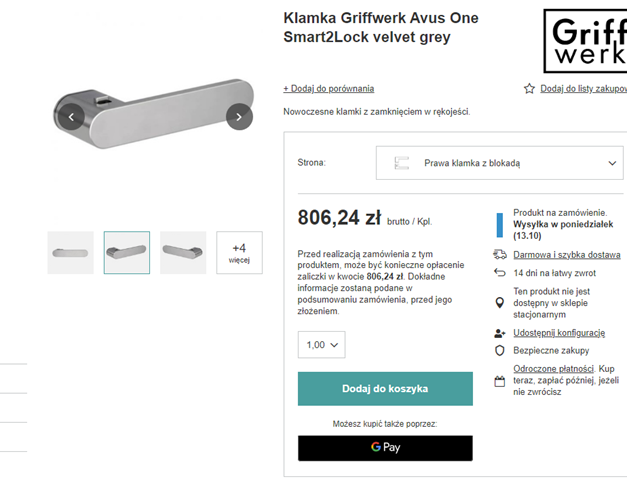This screenshot has height=479, width=627.
Task: Pay with the Google Pay button
Action: [x=385, y=448]
